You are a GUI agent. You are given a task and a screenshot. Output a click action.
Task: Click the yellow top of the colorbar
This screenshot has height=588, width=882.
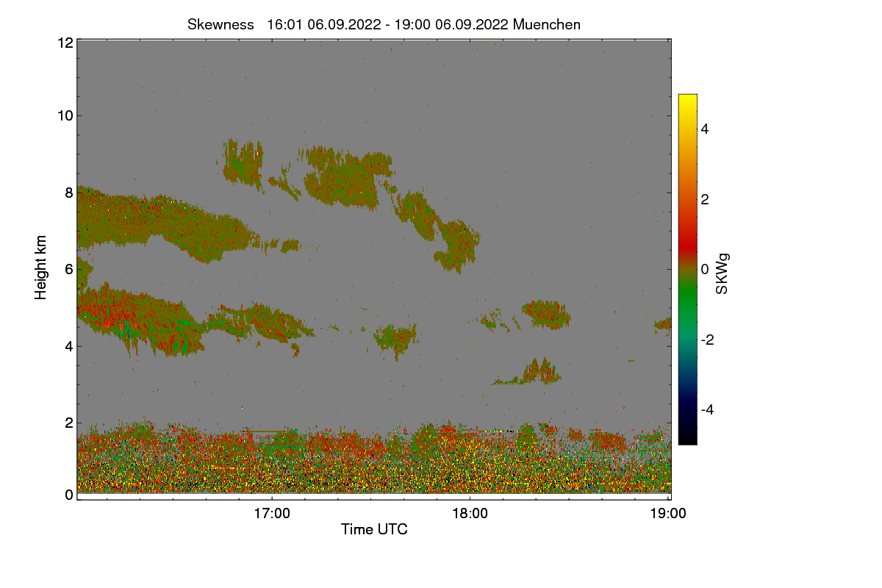click(x=687, y=99)
